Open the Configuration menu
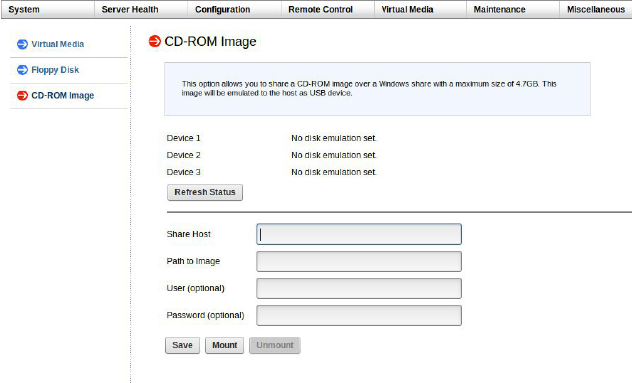632x383 pixels. click(222, 9)
